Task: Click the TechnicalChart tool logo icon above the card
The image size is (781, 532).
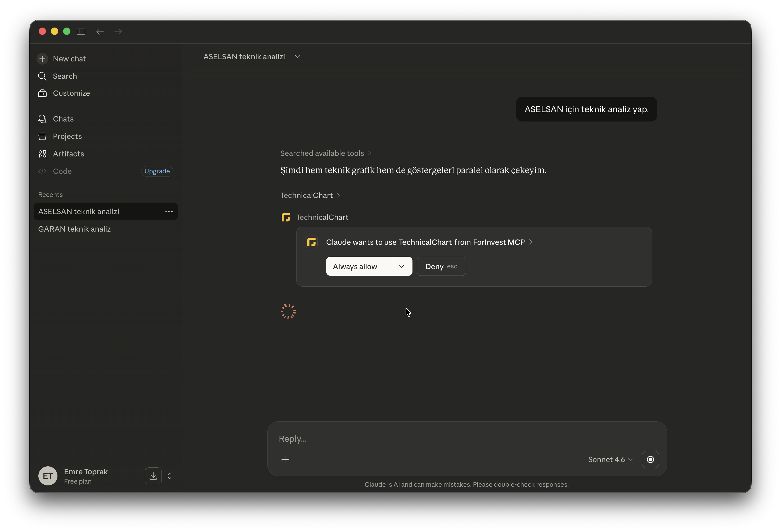Action: [x=286, y=218]
